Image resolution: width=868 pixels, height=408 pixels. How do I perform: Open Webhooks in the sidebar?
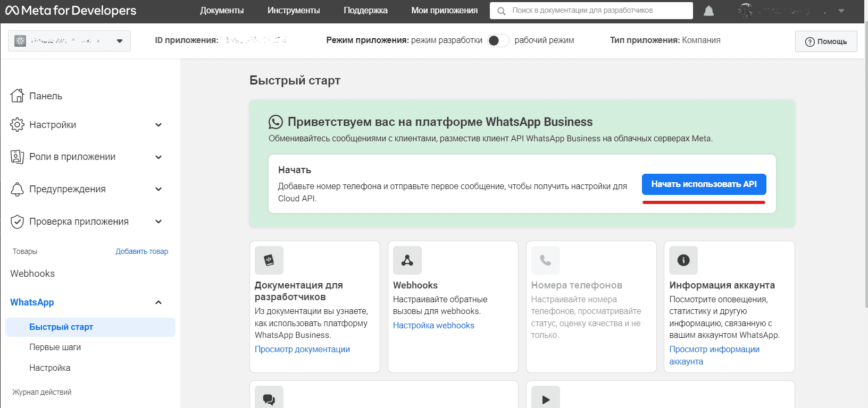click(x=32, y=274)
